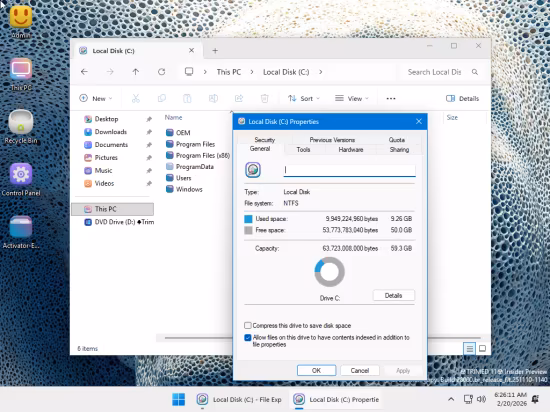
Task: Uncheck Allow files contents indexed checkbox
Action: pyautogui.click(x=248, y=338)
